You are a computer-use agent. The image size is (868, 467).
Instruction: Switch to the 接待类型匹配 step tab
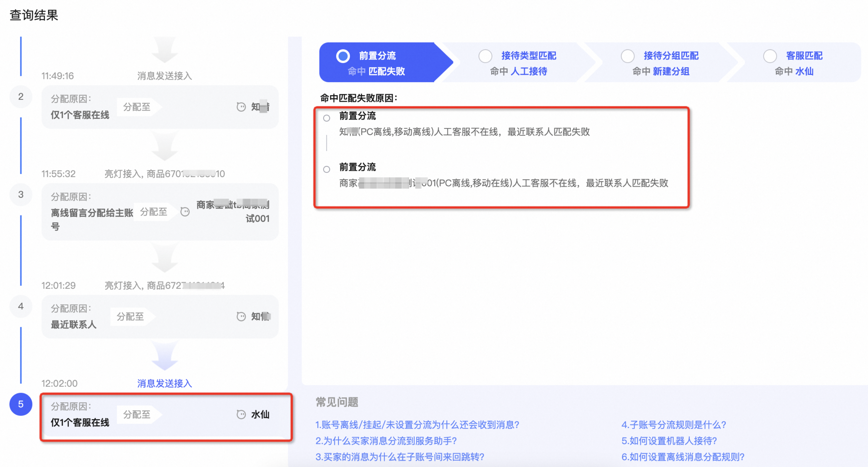519,62
